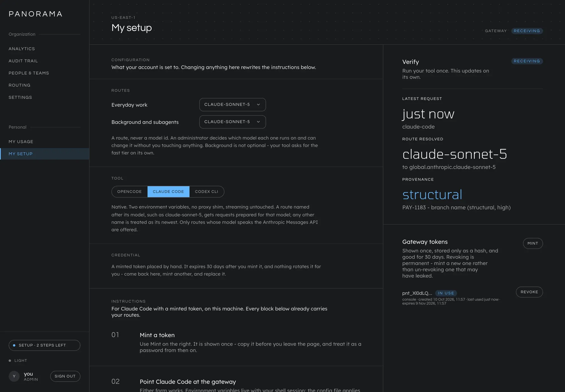Mint a new gateway token
The width and height of the screenshot is (565, 392).
click(533, 243)
